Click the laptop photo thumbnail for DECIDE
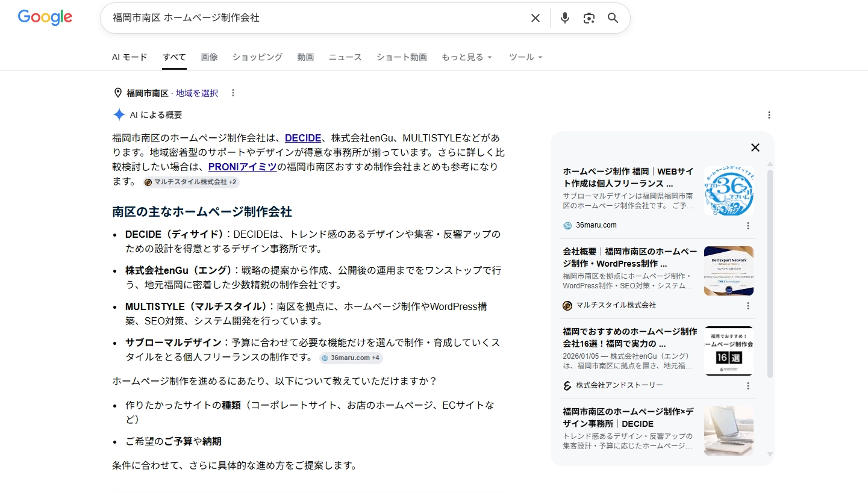The height and width of the screenshot is (493, 868). pos(729,431)
